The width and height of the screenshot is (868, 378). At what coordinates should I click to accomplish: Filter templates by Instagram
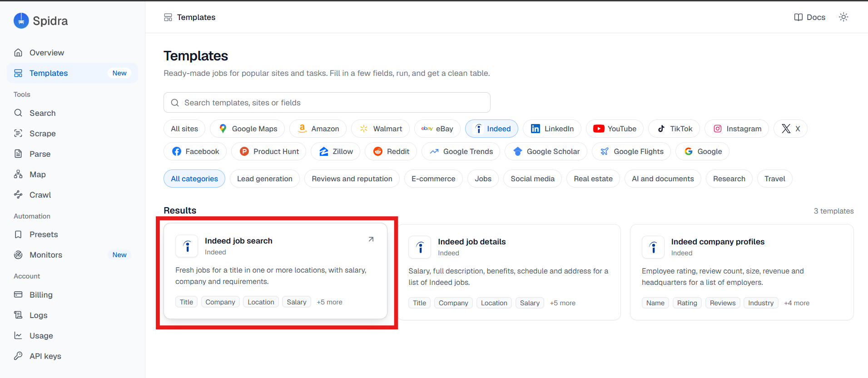pyautogui.click(x=737, y=129)
